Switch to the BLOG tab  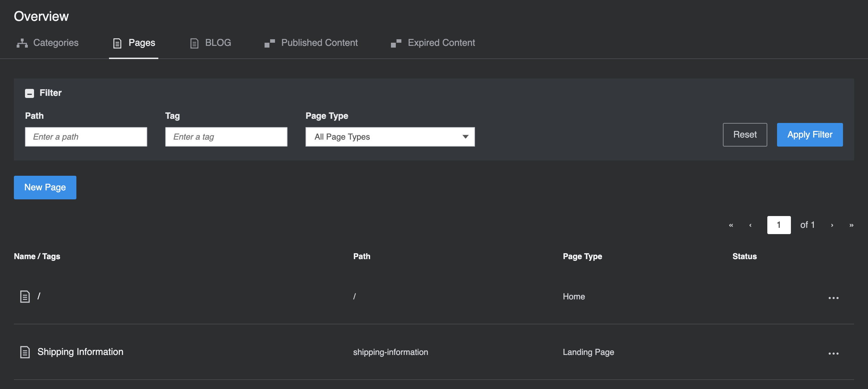pyautogui.click(x=210, y=43)
